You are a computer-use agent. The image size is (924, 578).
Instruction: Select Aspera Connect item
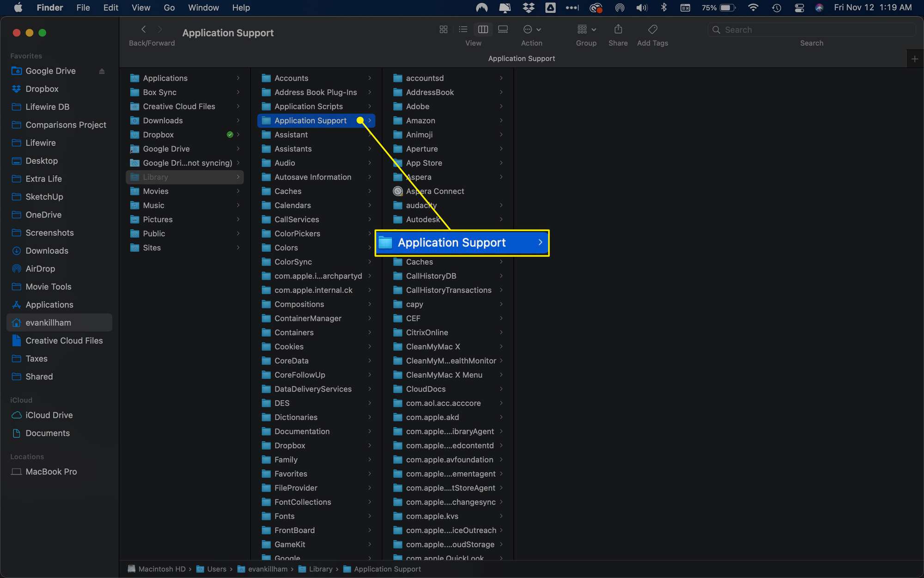click(448, 191)
